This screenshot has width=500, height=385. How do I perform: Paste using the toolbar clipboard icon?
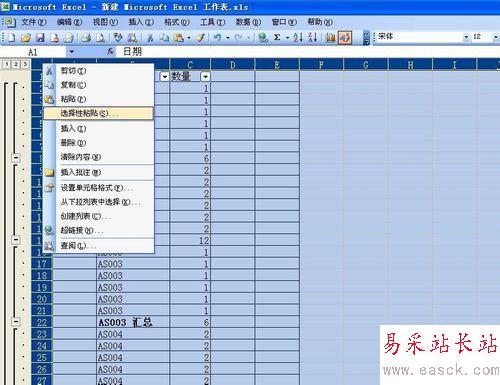click(x=179, y=38)
